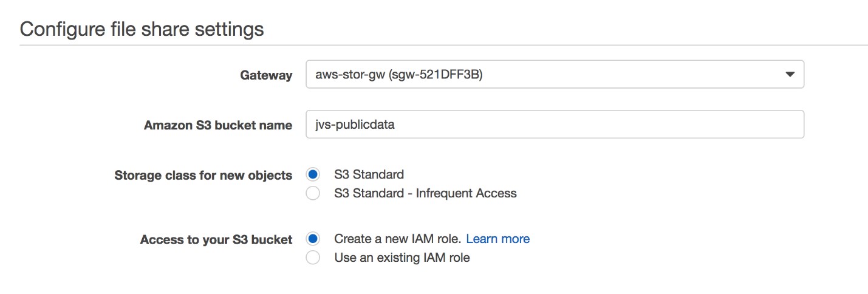The image size is (868, 294).
Task: Click the Amazon S3 bucket name label
Action: [218, 125]
